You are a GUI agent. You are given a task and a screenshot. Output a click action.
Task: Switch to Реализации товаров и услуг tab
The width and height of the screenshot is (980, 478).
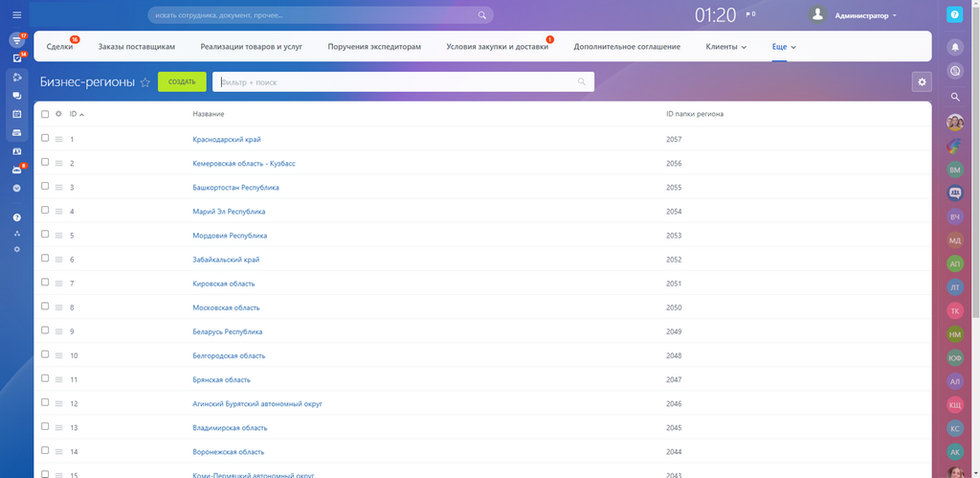[x=252, y=46]
